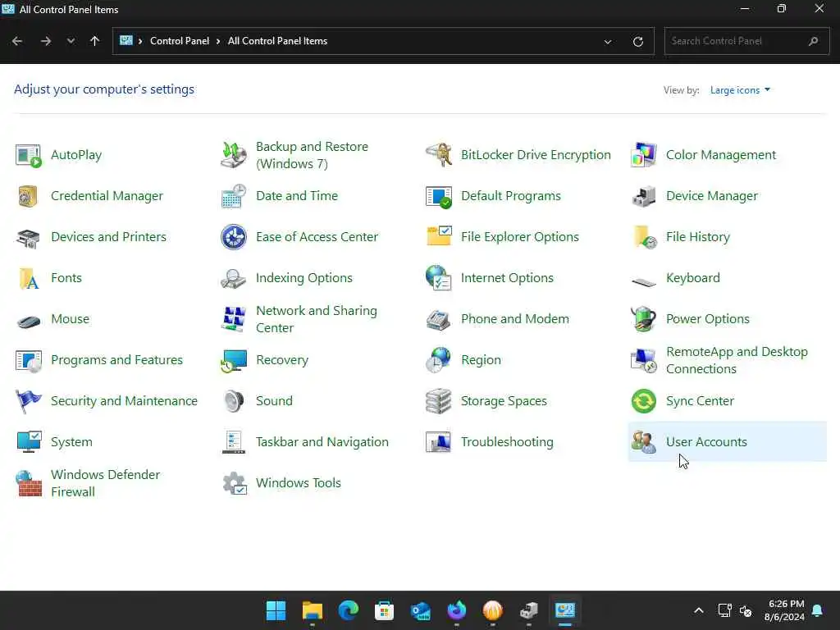Click Control Panel breadcrumb segment

click(x=180, y=41)
